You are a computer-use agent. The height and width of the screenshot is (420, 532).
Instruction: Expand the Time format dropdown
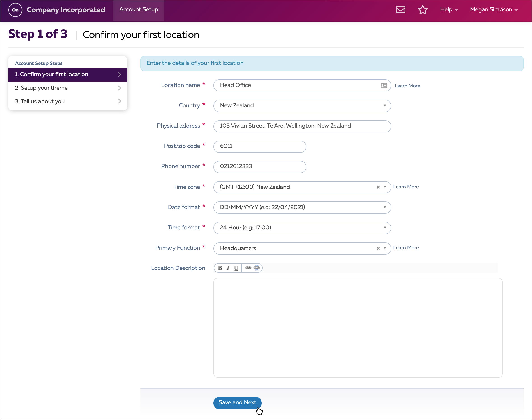pos(302,228)
